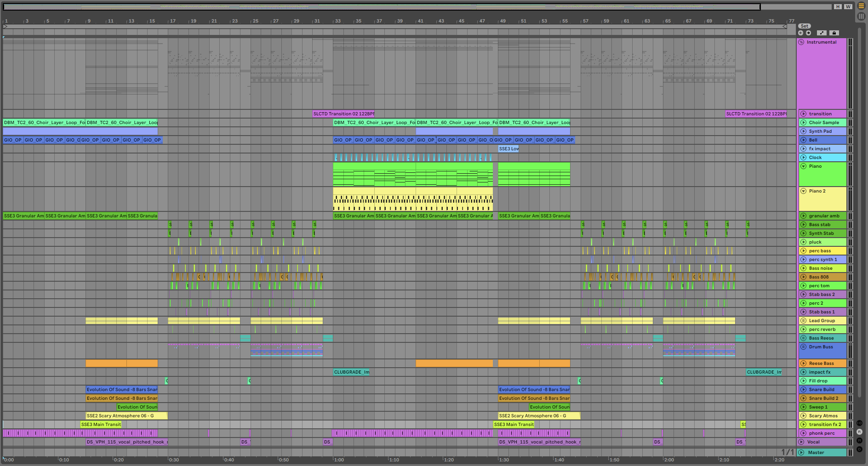The width and height of the screenshot is (868, 466).
Task: Show the Mixer section M button
Action: [x=859, y=440]
